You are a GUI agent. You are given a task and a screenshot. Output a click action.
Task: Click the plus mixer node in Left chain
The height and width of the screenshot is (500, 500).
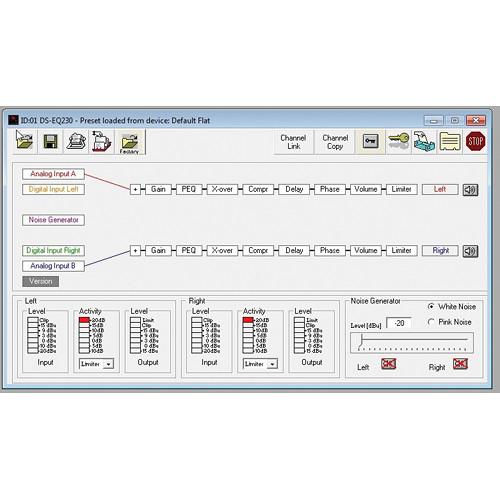pyautogui.click(x=135, y=189)
